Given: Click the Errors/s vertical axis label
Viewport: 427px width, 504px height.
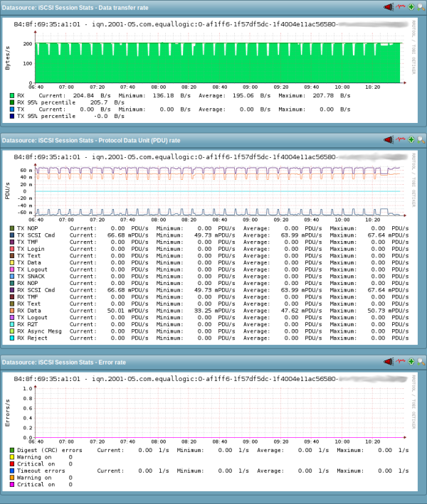Looking at the screenshot, I should pyautogui.click(x=7, y=413).
